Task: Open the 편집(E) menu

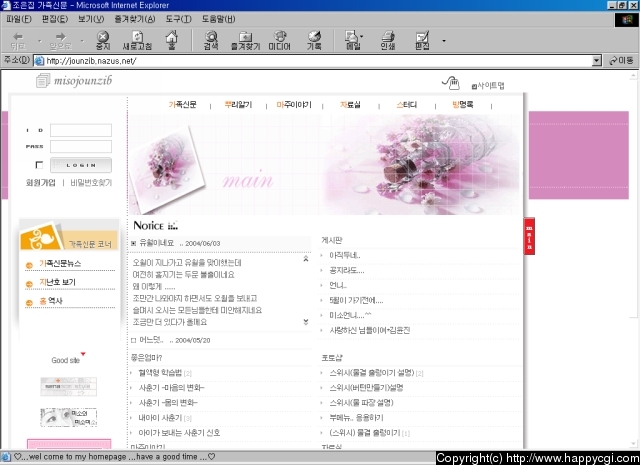Action: click(x=55, y=19)
